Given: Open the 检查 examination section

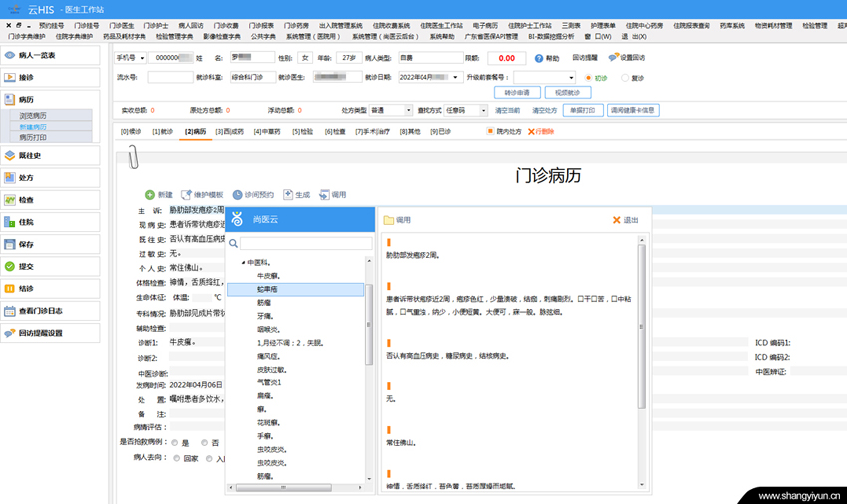Looking at the screenshot, I should [x=50, y=200].
